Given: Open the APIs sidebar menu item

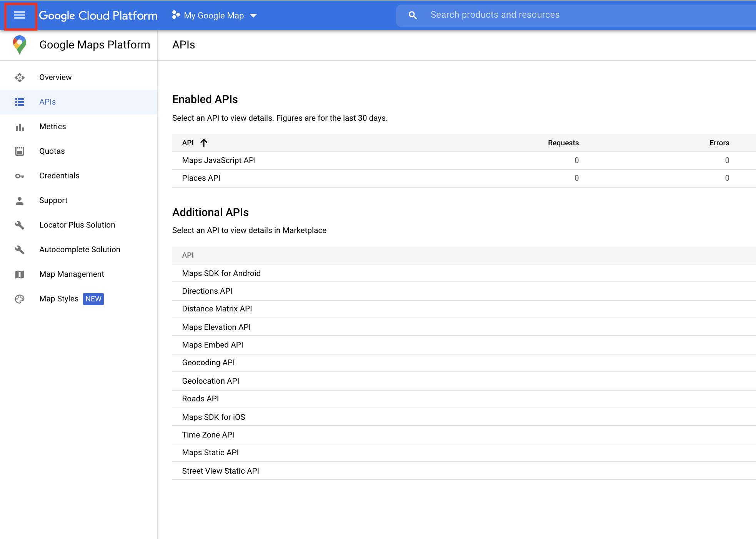Looking at the screenshot, I should 48,102.
